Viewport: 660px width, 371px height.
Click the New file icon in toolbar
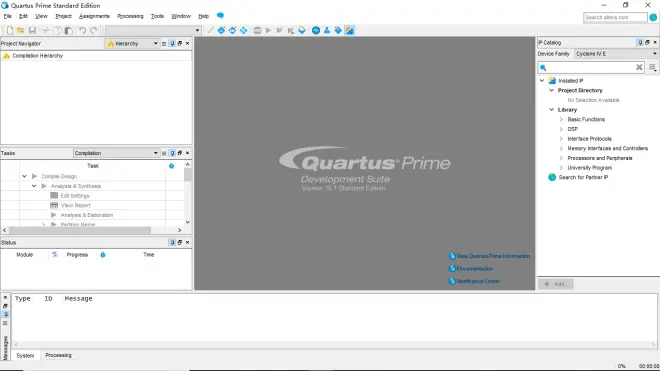coord(10,30)
